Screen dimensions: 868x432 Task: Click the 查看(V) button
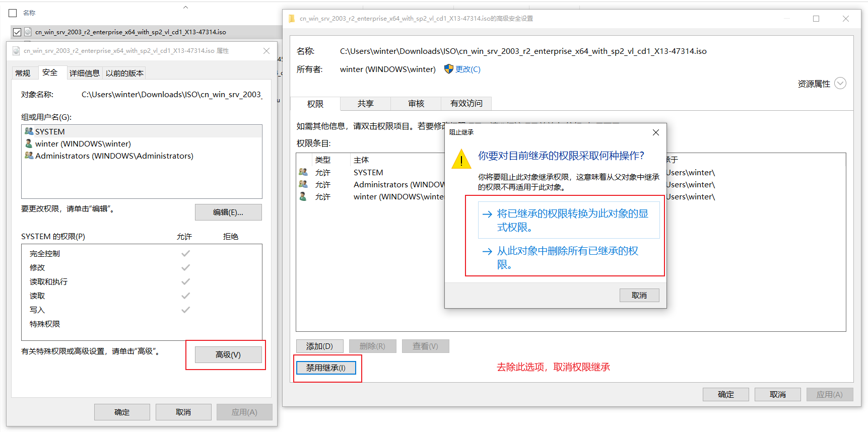pos(425,346)
